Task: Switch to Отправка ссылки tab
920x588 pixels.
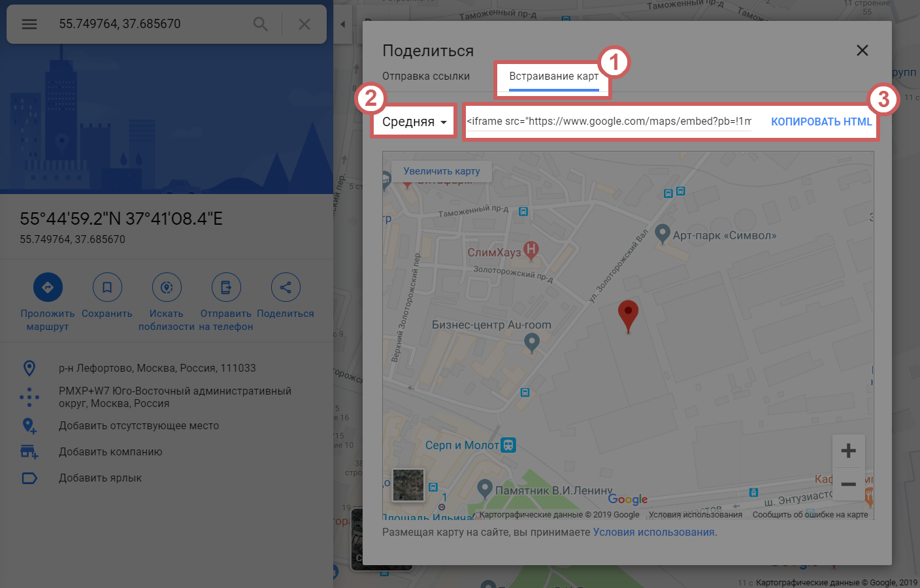Action: (426, 76)
